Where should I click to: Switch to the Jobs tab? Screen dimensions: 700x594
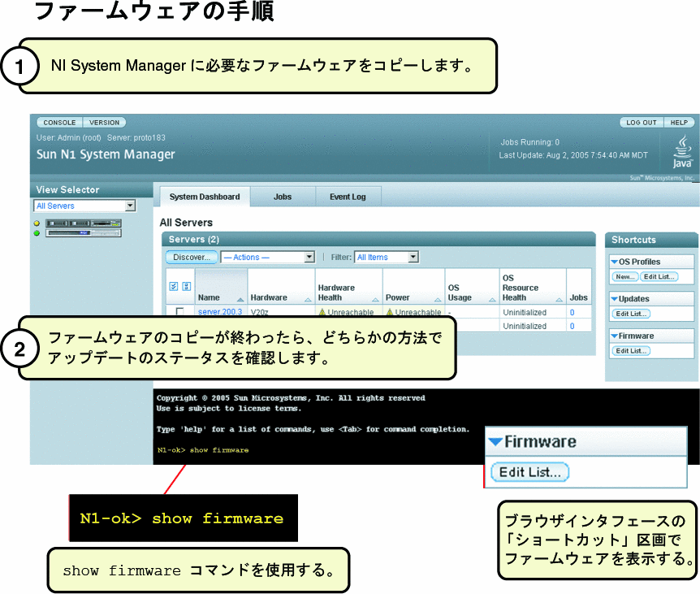(x=283, y=197)
